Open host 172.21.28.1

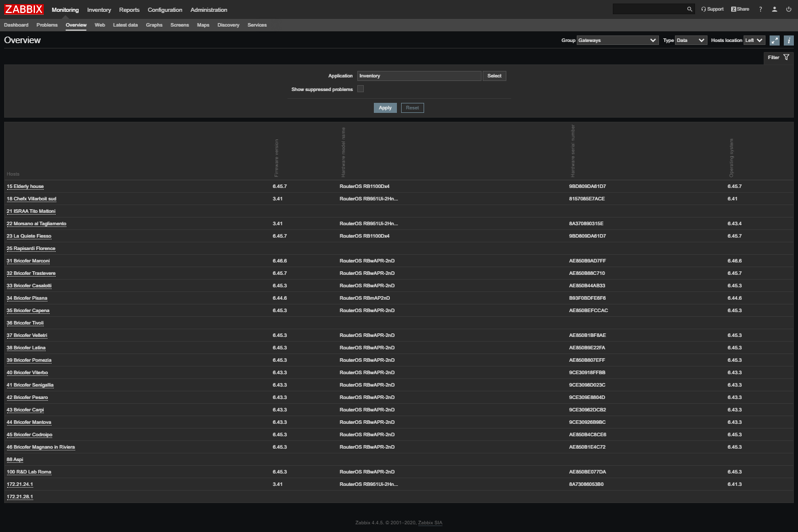pyautogui.click(x=20, y=497)
